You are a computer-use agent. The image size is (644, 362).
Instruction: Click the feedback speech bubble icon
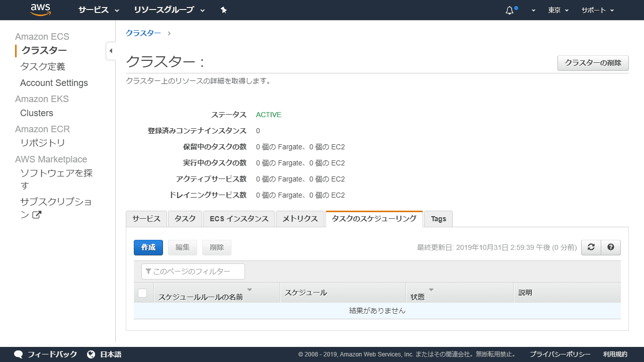click(19, 354)
